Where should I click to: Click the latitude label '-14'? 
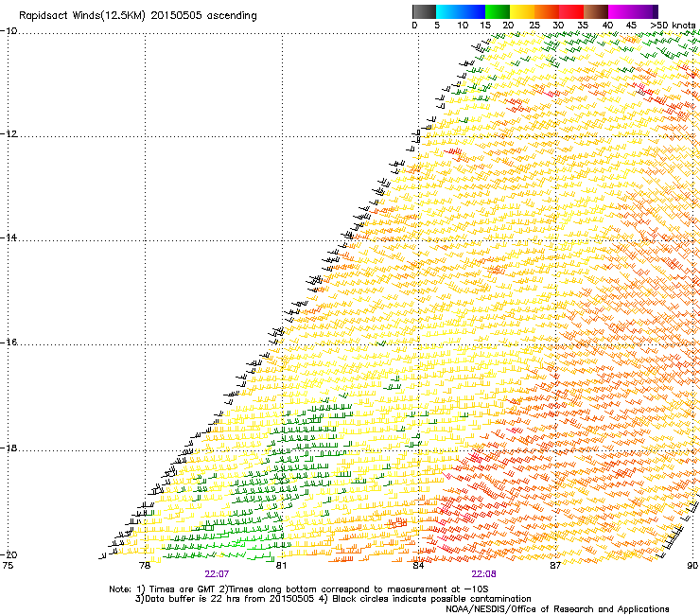9,237
